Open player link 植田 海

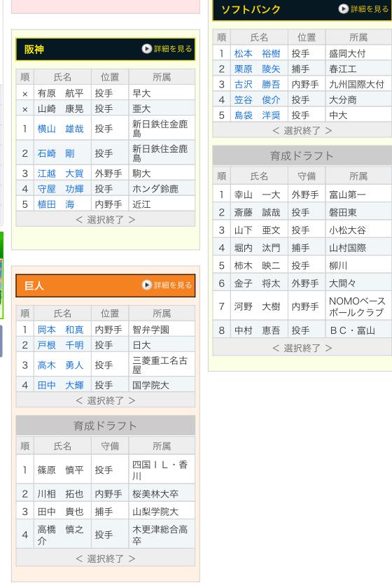[56, 204]
